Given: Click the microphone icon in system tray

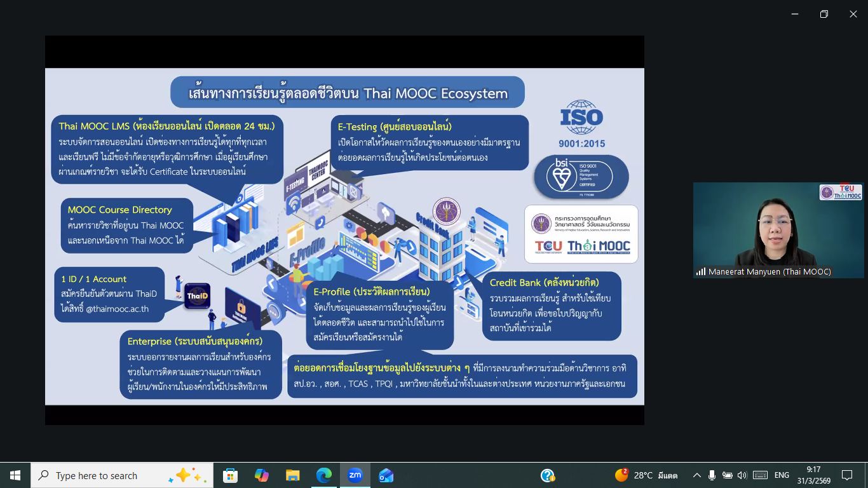Looking at the screenshot, I should 712,475.
